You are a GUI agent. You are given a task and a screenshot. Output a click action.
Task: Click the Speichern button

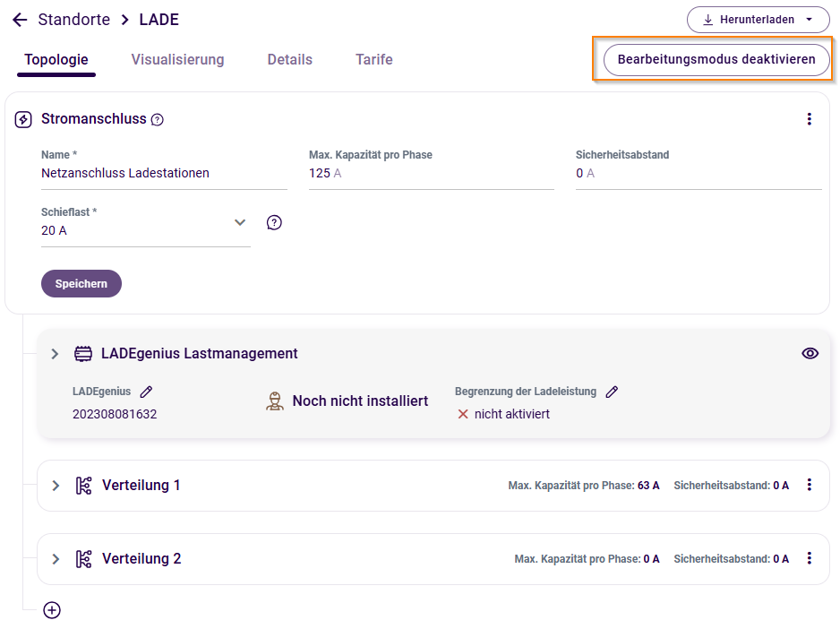tap(81, 284)
